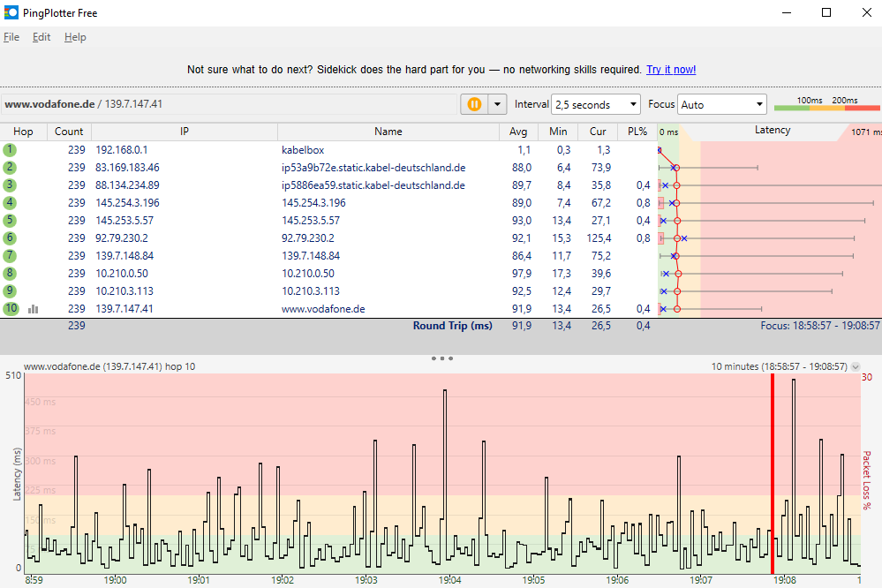Image resolution: width=882 pixels, height=588 pixels.
Task: Minimize the PingPlotter window
Action: tap(787, 12)
